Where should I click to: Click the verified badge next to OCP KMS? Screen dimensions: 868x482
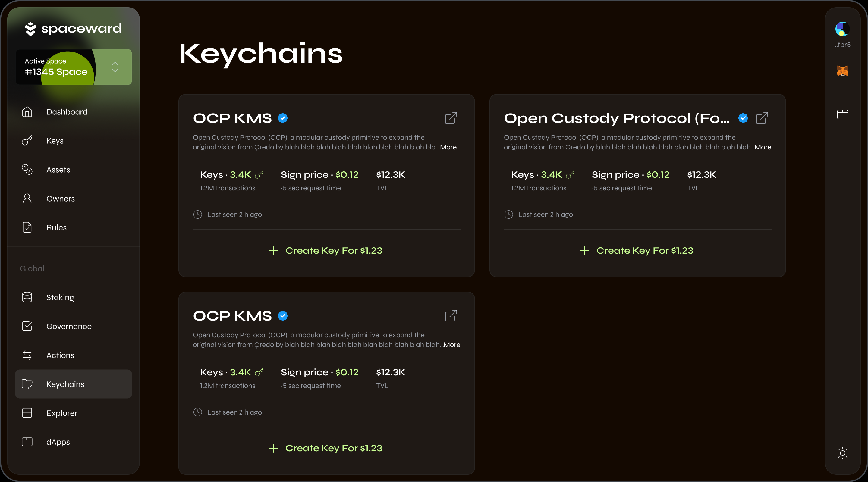[x=283, y=118]
